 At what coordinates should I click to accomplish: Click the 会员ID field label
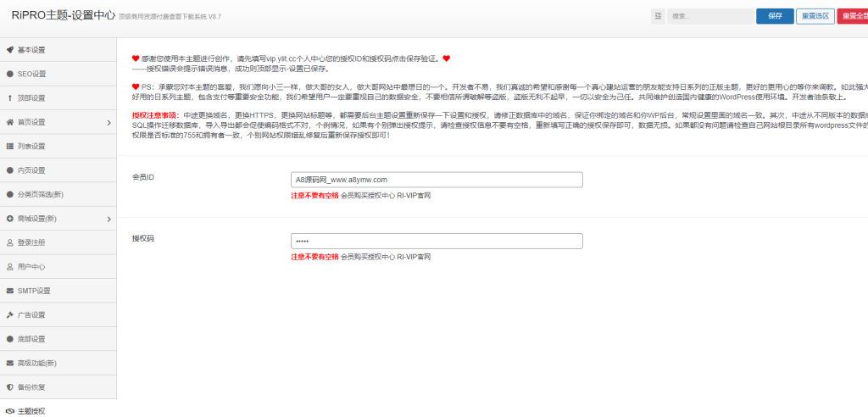coord(142,176)
